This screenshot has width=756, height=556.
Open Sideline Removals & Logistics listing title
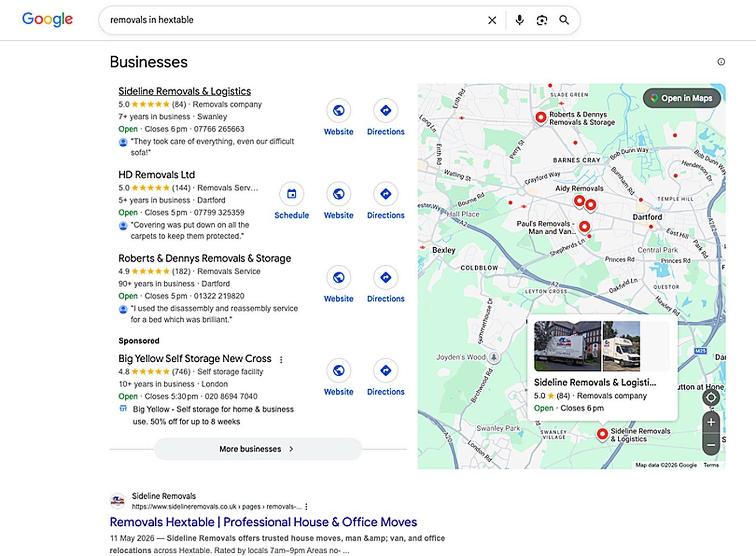185,91
